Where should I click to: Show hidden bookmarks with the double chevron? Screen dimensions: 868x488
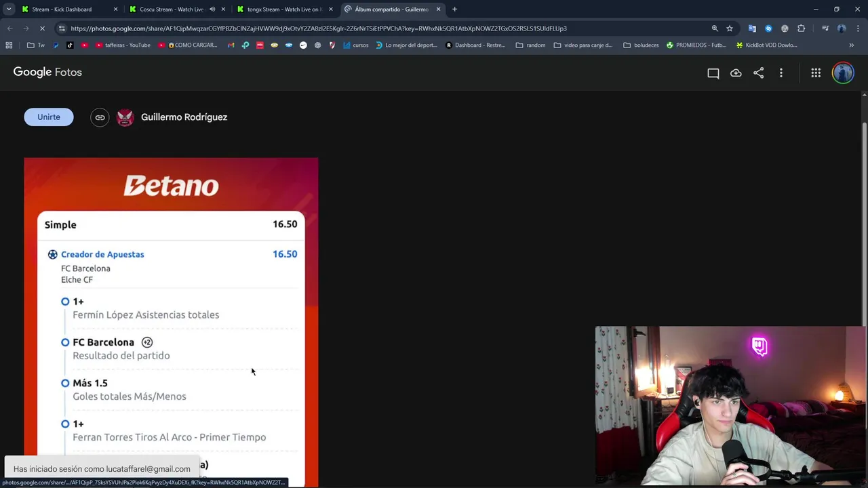tap(852, 45)
